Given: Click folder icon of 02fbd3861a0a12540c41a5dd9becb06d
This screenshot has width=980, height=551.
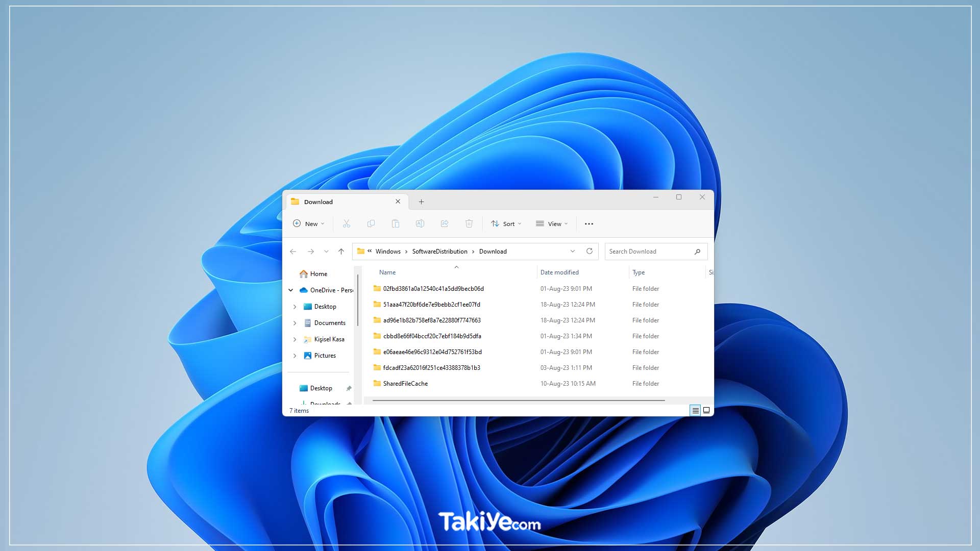Looking at the screenshot, I should pos(377,288).
